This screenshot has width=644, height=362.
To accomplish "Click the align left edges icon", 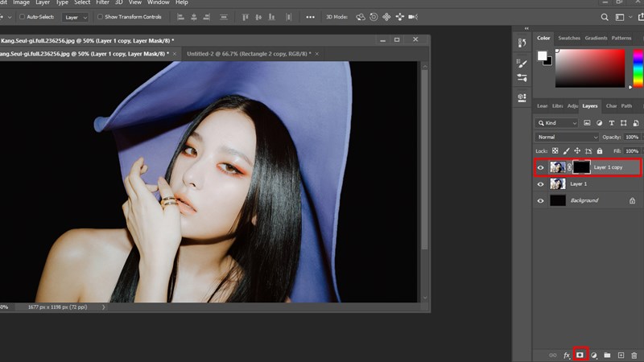I will point(180,17).
